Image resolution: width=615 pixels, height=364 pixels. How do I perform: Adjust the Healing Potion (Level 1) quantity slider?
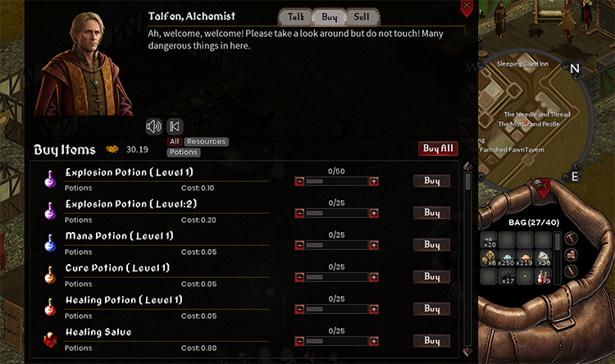pos(336,309)
